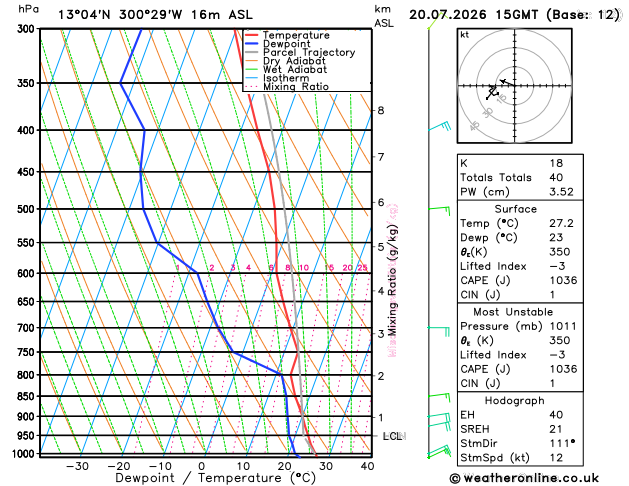Click the 'Hodograph' section heading in table
This screenshot has height=486, width=629.
[515, 401]
